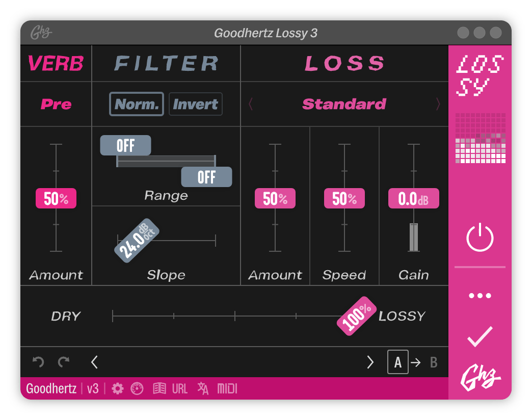The width and height of the screenshot is (532, 420).
Task: Click the Goodhertz Lossy 3 window title
Action: [x=265, y=33]
